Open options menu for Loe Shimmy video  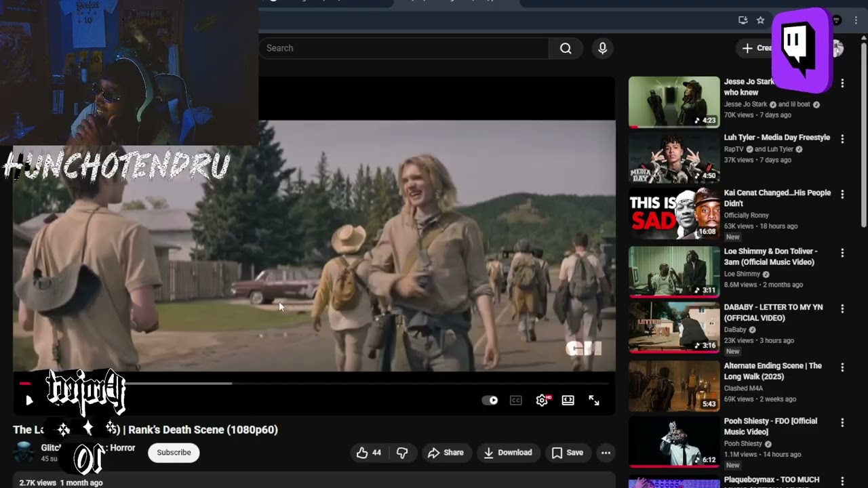coord(842,252)
